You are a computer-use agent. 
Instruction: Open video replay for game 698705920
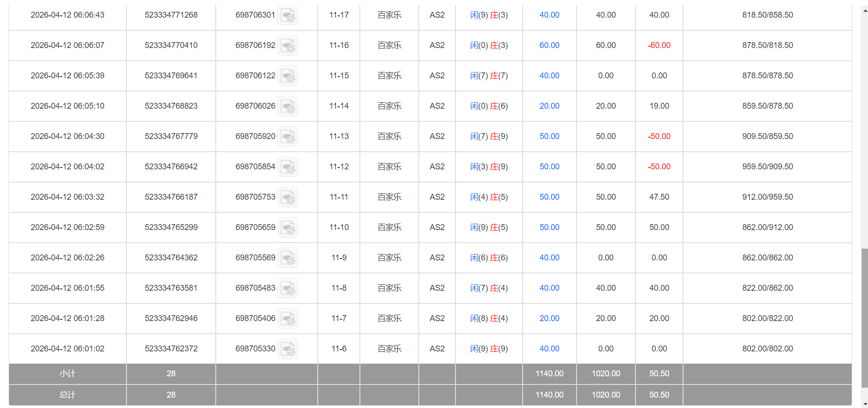tap(288, 136)
